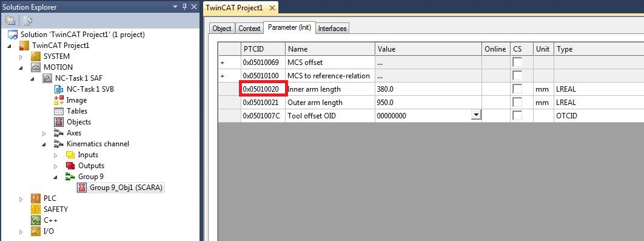
Task: Click the red Outputs icon
Action: click(70, 166)
